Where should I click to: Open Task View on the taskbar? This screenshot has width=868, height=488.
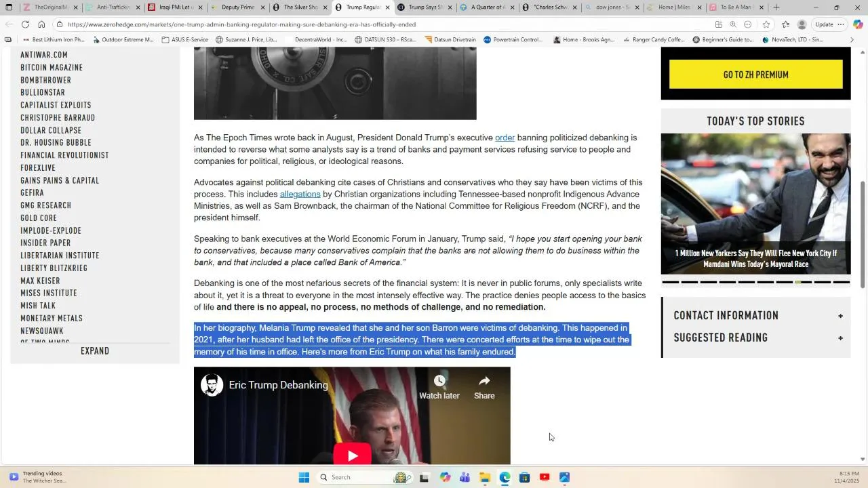pyautogui.click(x=424, y=477)
